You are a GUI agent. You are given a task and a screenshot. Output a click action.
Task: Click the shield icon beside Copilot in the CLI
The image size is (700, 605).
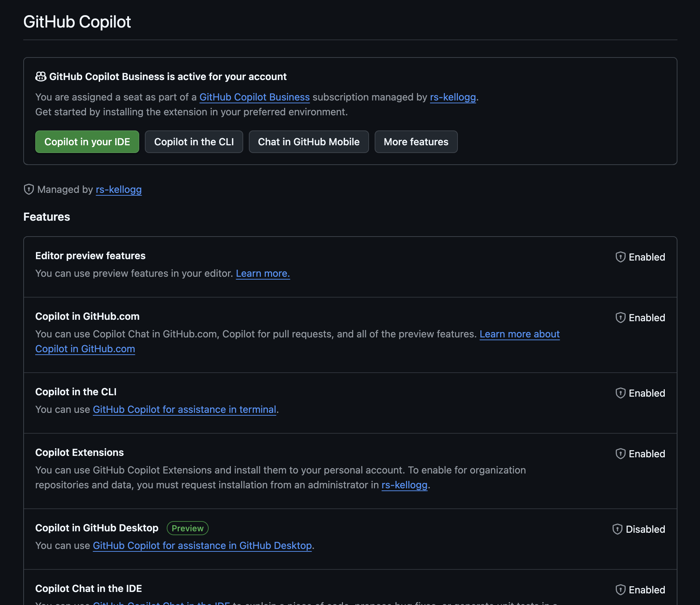(x=620, y=393)
